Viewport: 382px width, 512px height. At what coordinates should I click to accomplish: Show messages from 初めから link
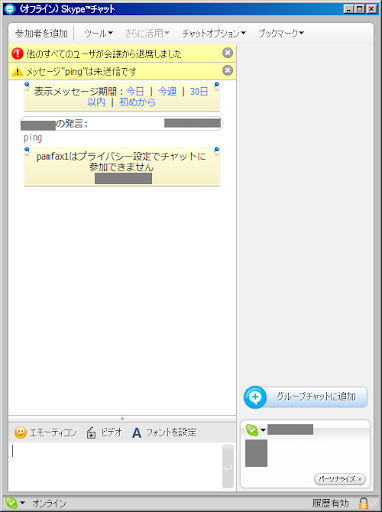[137, 102]
